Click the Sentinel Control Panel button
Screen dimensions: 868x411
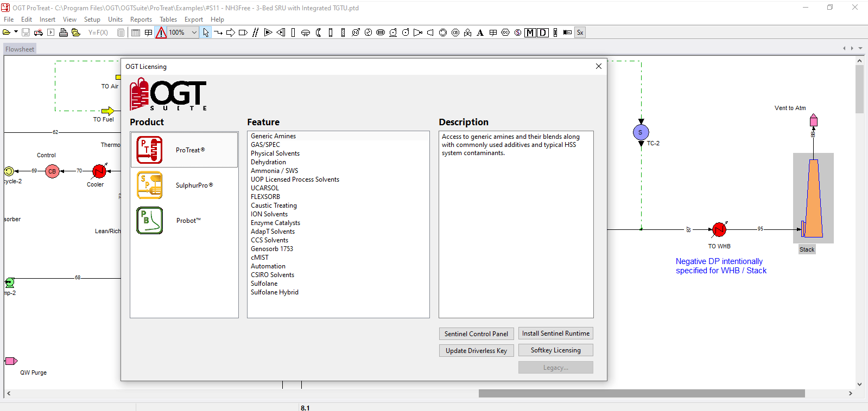point(476,334)
